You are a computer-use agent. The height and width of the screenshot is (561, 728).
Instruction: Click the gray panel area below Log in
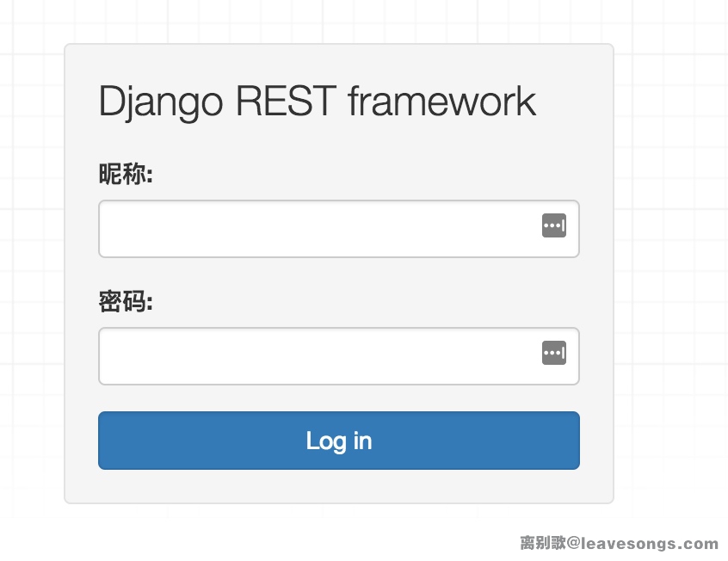(339, 486)
